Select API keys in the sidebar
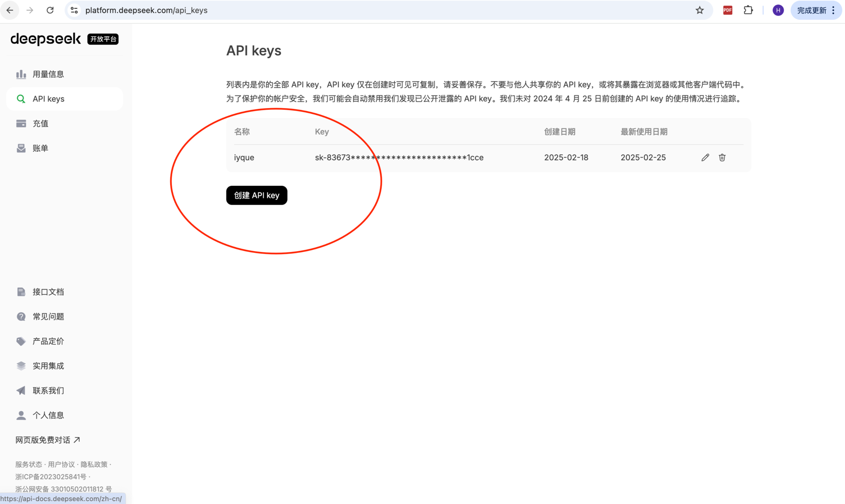The width and height of the screenshot is (845, 504). coord(64,99)
